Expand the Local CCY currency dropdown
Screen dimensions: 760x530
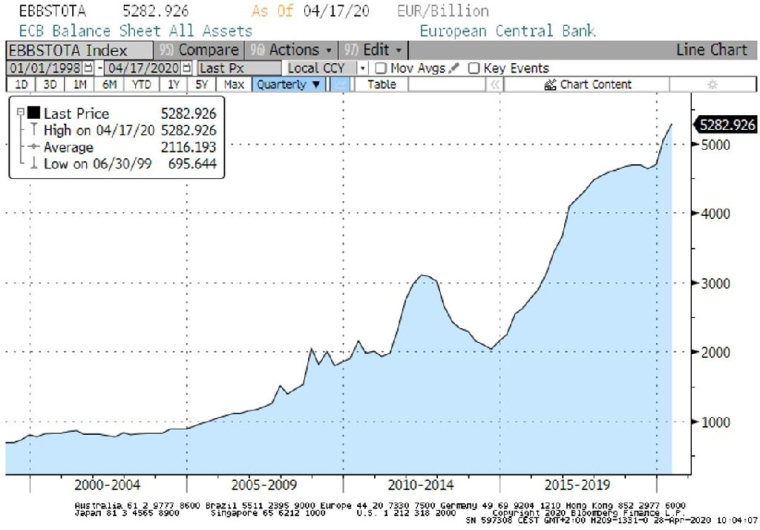pyautogui.click(x=362, y=68)
